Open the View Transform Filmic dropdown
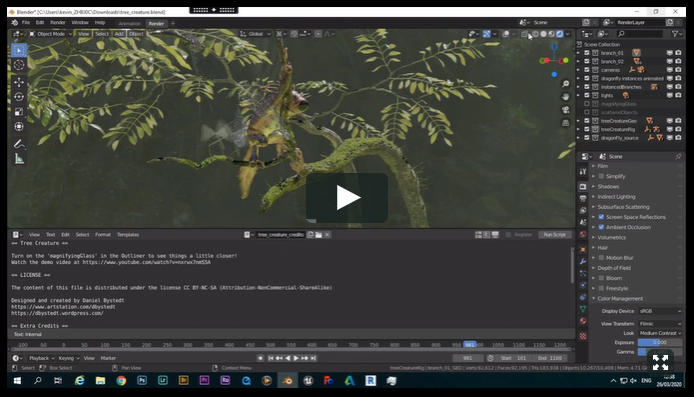Viewport: 694px width, 397px height. (660, 324)
